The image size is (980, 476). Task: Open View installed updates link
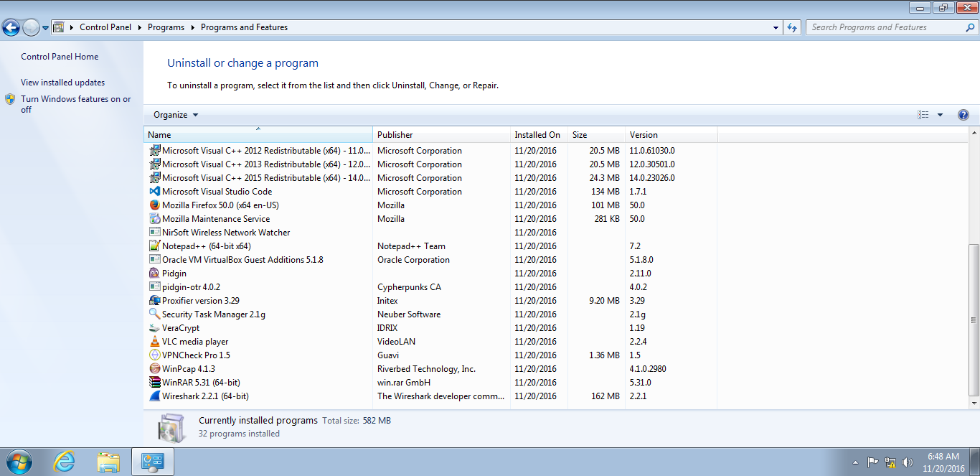(62, 83)
